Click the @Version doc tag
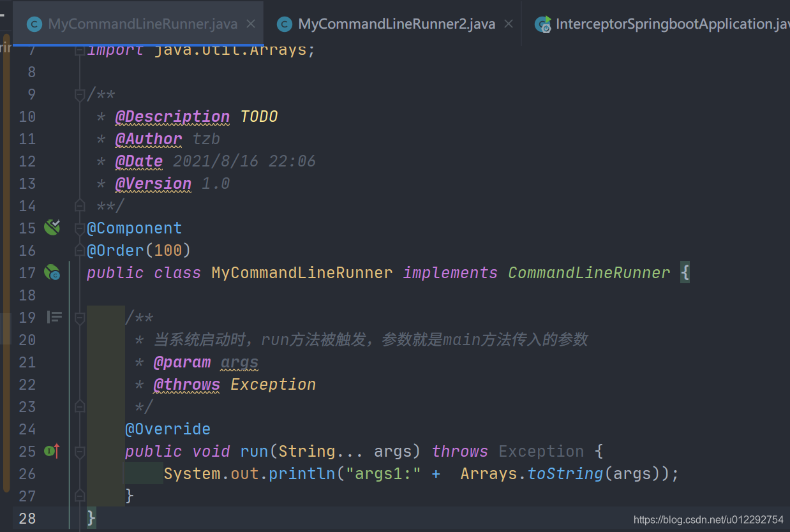 click(153, 184)
